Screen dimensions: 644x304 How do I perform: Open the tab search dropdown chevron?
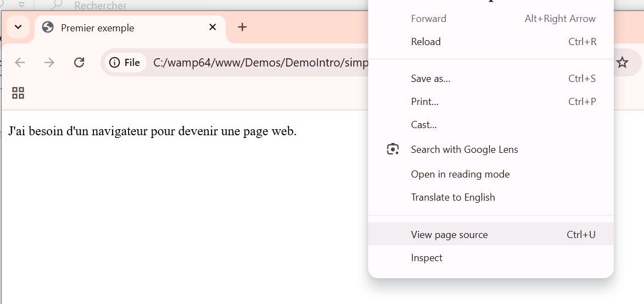coord(18,27)
